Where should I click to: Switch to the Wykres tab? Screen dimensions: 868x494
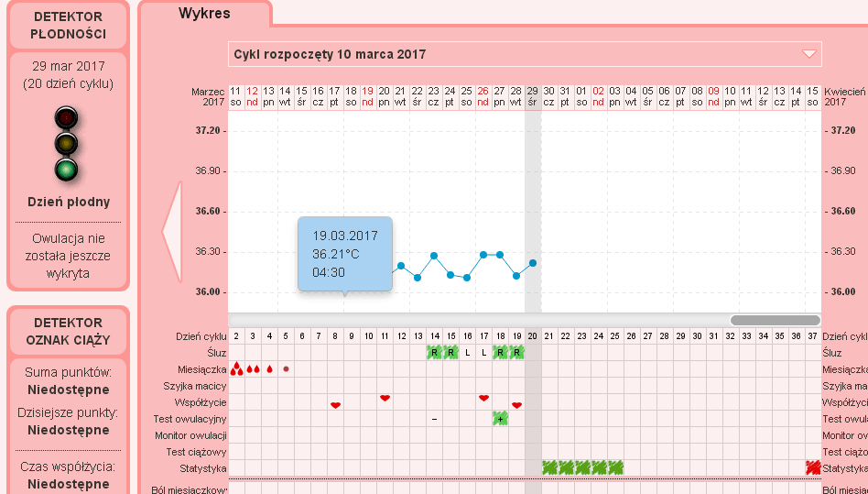203,14
